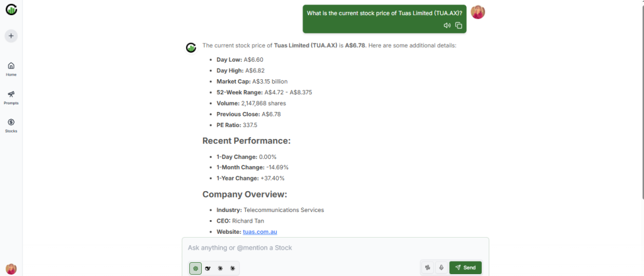The height and width of the screenshot is (276, 644).
Task: Start a new chat with plus button
Action: tap(11, 36)
